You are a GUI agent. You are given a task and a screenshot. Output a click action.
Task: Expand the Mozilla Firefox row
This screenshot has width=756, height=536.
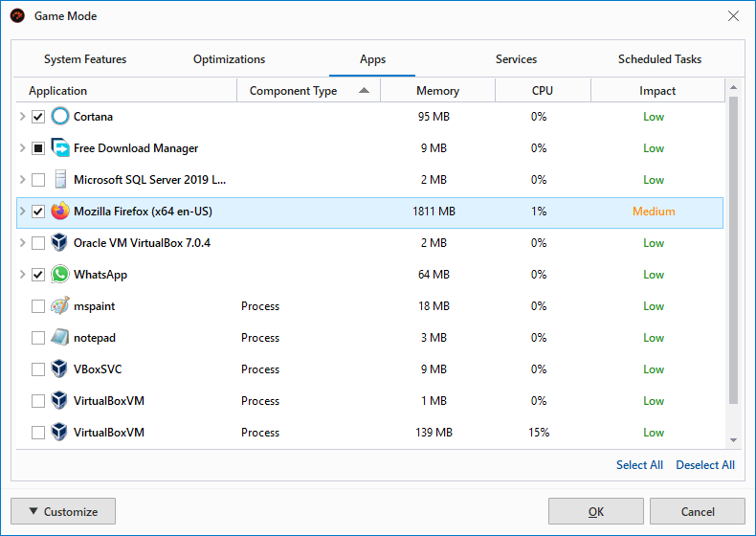22,212
